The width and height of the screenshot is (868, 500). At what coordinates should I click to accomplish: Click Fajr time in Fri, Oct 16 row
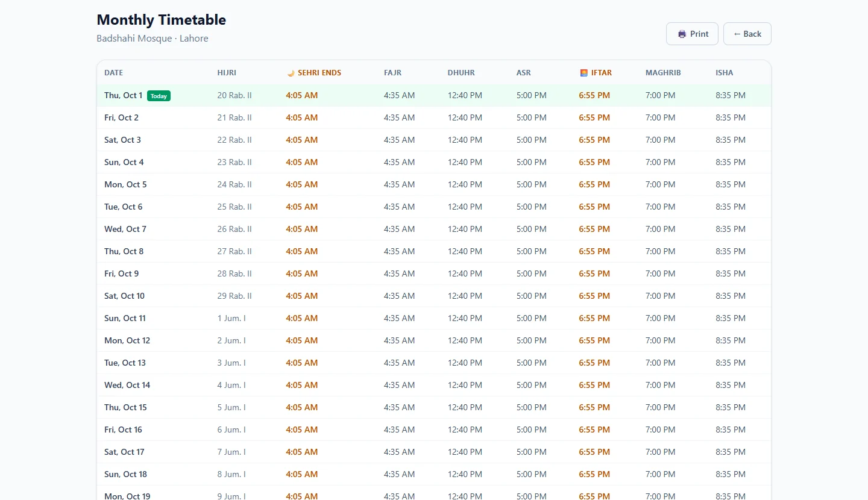[400, 430]
